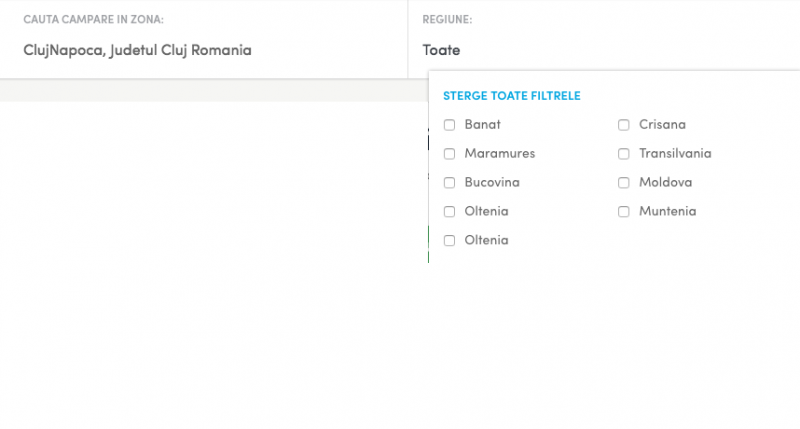Screen dimensions: 800x429
Task: Click the Sterge Toate Filtrele link
Action: click(x=512, y=96)
